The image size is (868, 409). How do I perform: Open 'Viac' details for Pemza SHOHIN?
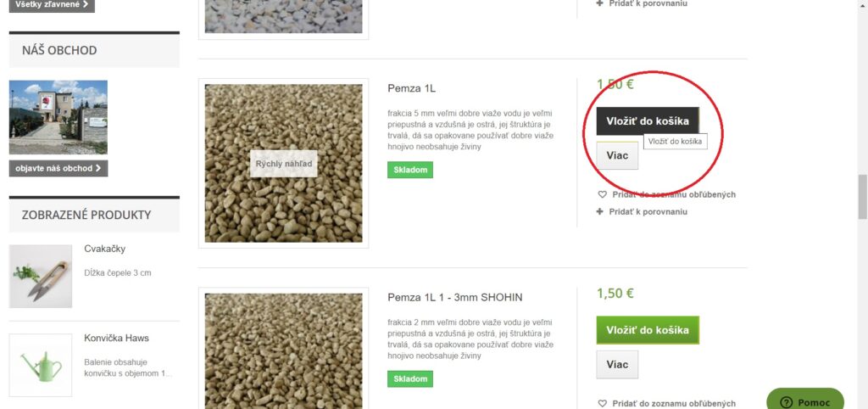617,364
